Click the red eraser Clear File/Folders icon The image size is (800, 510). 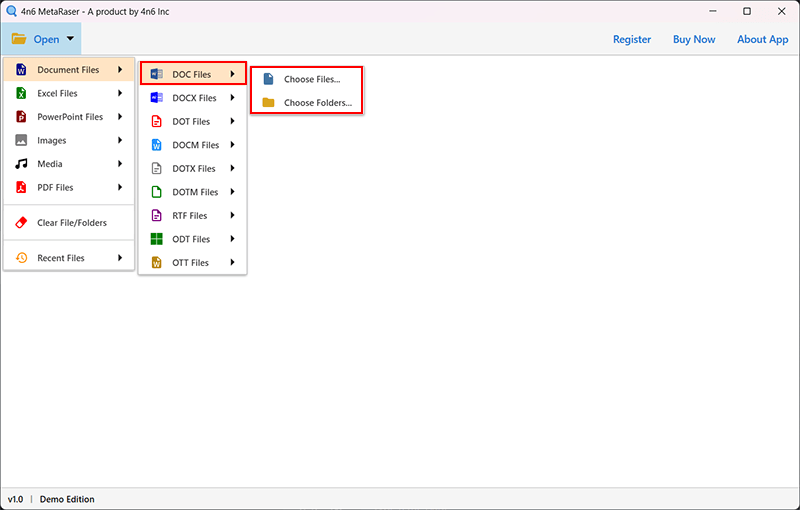[21, 222]
